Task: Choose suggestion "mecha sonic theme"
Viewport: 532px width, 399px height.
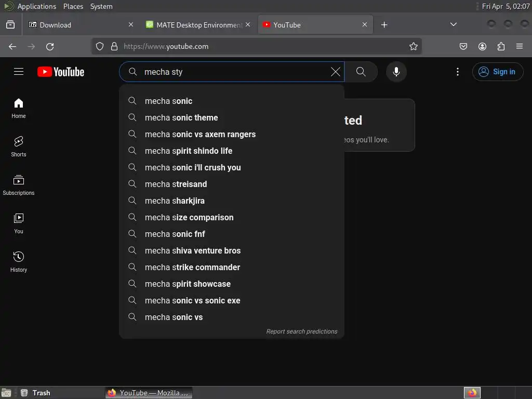Action: (232, 118)
